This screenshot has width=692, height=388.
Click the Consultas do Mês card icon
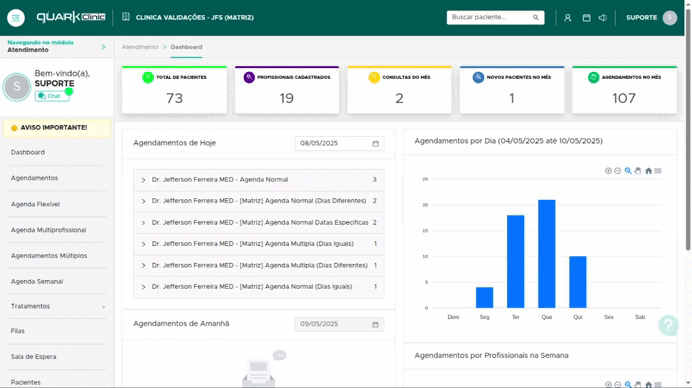point(374,77)
